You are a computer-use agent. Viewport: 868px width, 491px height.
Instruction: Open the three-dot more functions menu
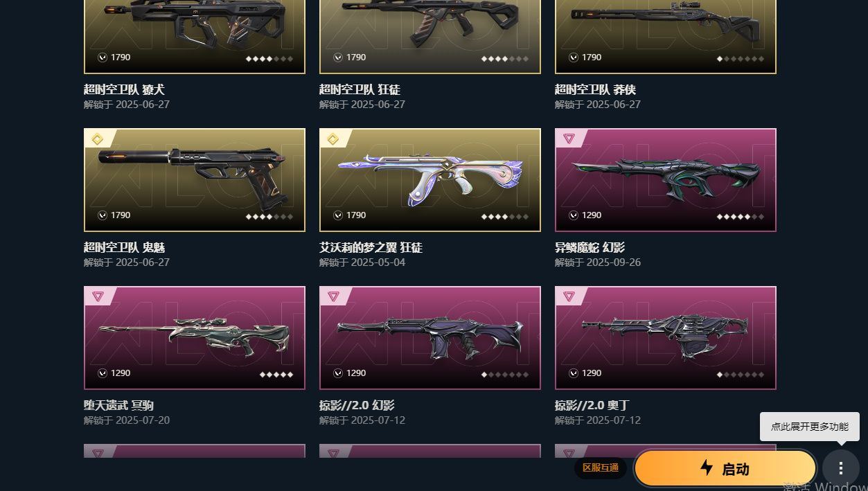[x=840, y=468]
